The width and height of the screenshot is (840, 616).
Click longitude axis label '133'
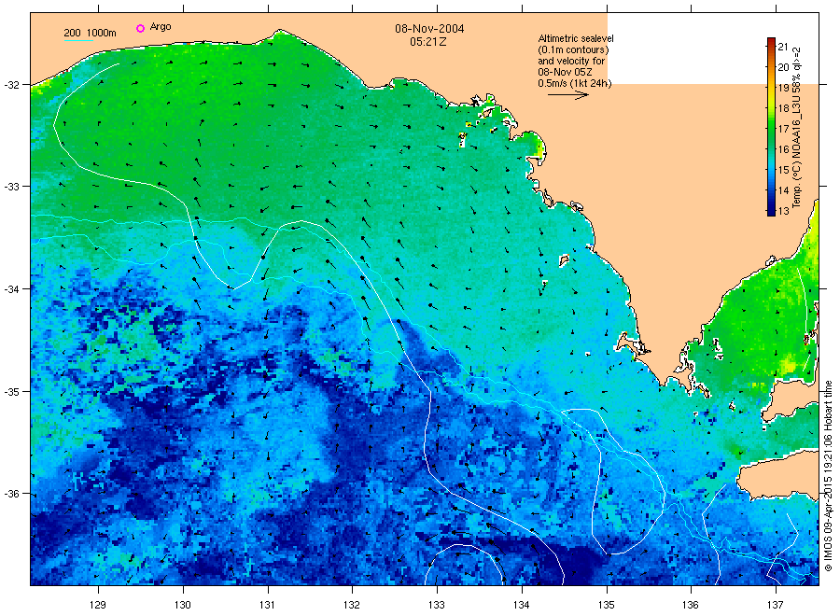point(437,606)
